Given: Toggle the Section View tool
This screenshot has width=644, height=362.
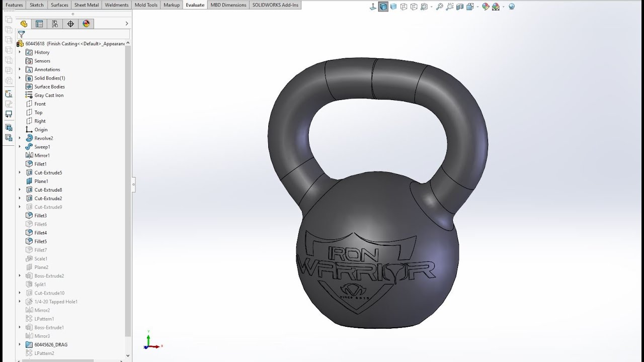Looking at the screenshot, I should pos(459,7).
